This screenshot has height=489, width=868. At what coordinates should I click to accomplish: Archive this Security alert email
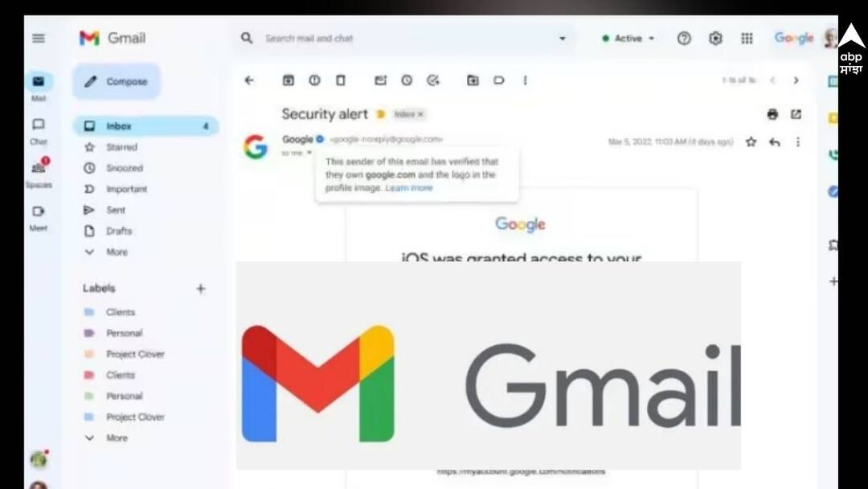point(289,80)
